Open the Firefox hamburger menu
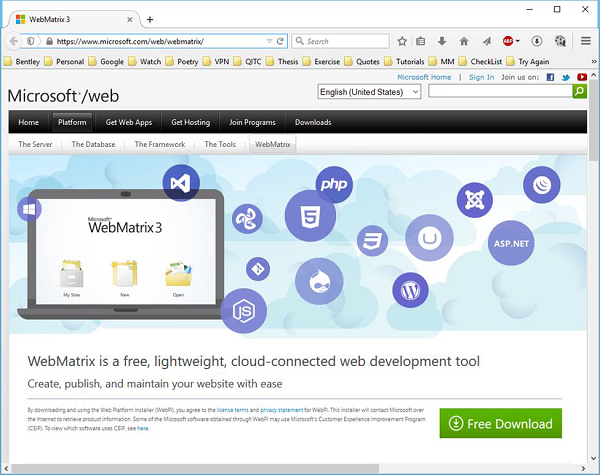This screenshot has height=475, width=600. (x=586, y=41)
